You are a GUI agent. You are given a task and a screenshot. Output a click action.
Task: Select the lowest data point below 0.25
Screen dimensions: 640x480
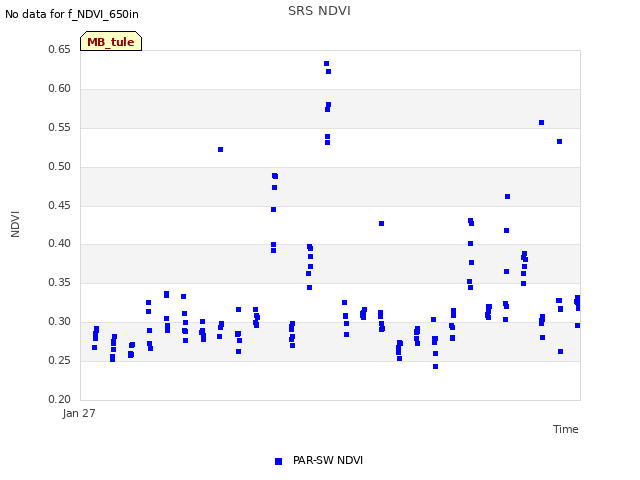click(x=436, y=367)
